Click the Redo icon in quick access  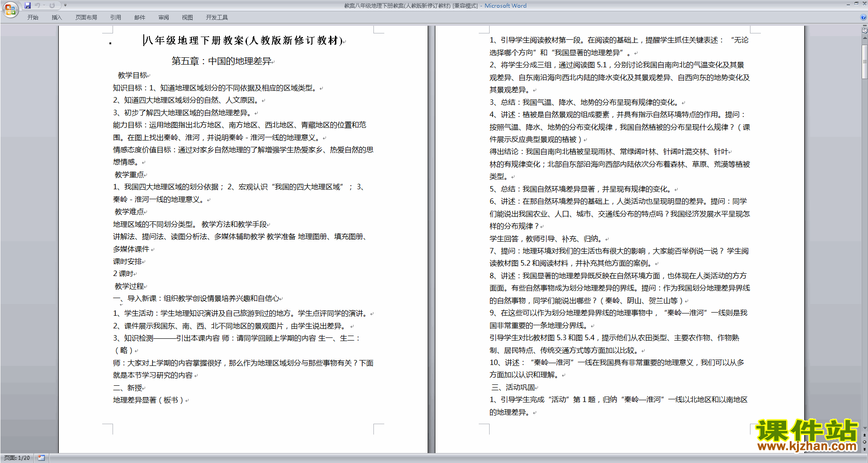click(52, 5)
